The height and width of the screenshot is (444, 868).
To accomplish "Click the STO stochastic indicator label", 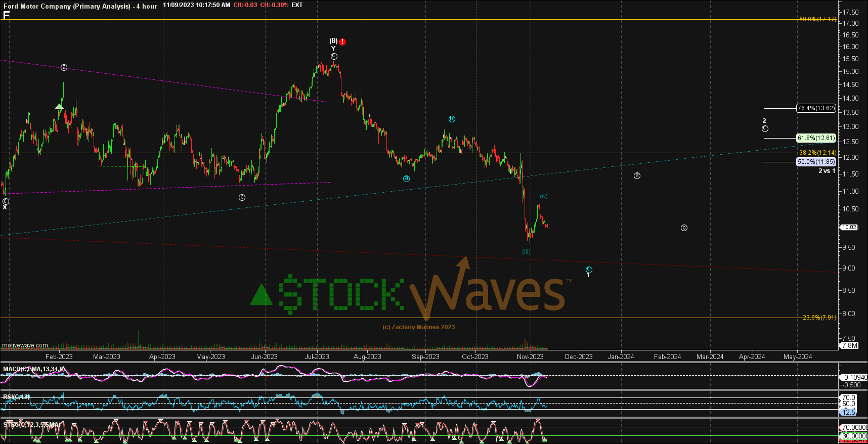I will 31,424.
